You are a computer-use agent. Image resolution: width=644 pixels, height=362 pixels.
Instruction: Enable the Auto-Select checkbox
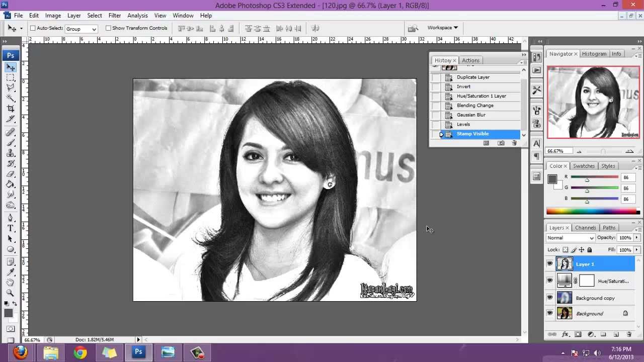[x=33, y=28]
